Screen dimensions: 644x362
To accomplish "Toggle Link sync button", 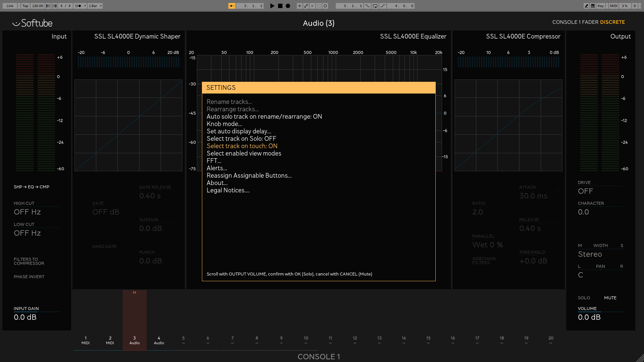I will [x=10, y=6].
